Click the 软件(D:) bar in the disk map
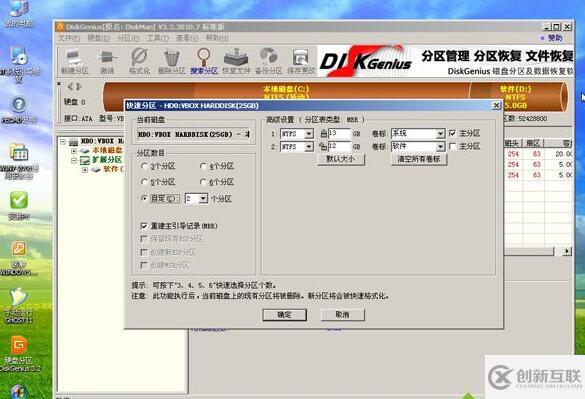Screen dimensions: 585x399 click(x=518, y=96)
